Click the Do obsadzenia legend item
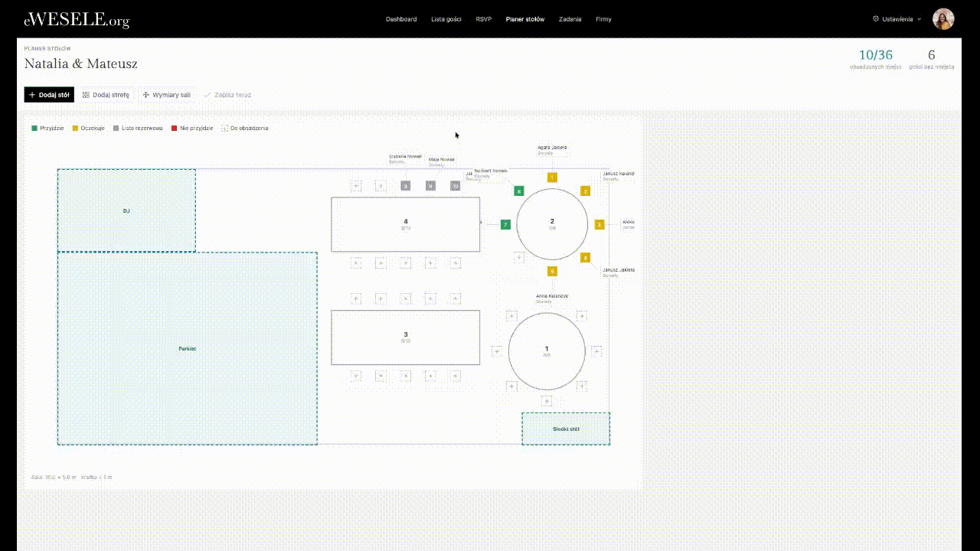The width and height of the screenshot is (980, 551). (x=245, y=128)
